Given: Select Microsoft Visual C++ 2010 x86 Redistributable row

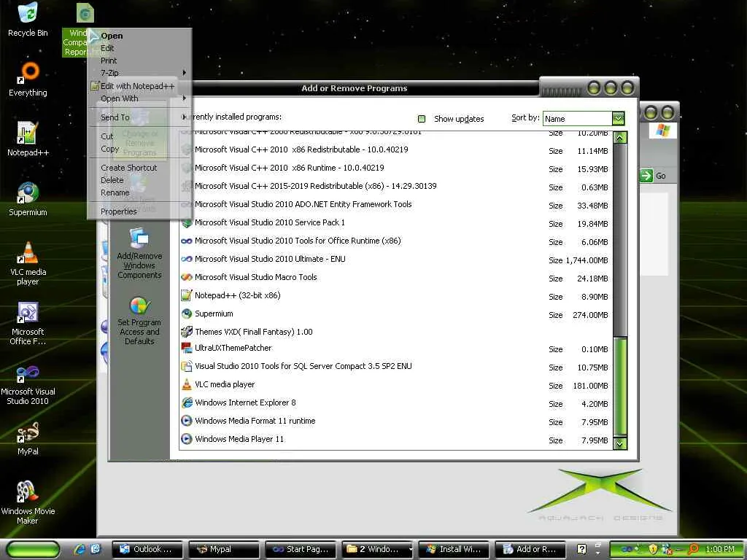Looking at the screenshot, I should click(395, 149).
